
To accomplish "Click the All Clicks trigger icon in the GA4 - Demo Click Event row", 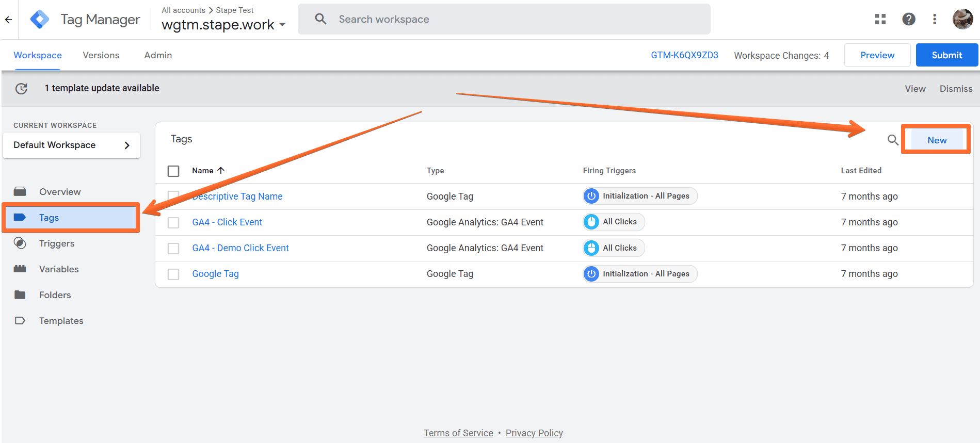I will tap(591, 248).
